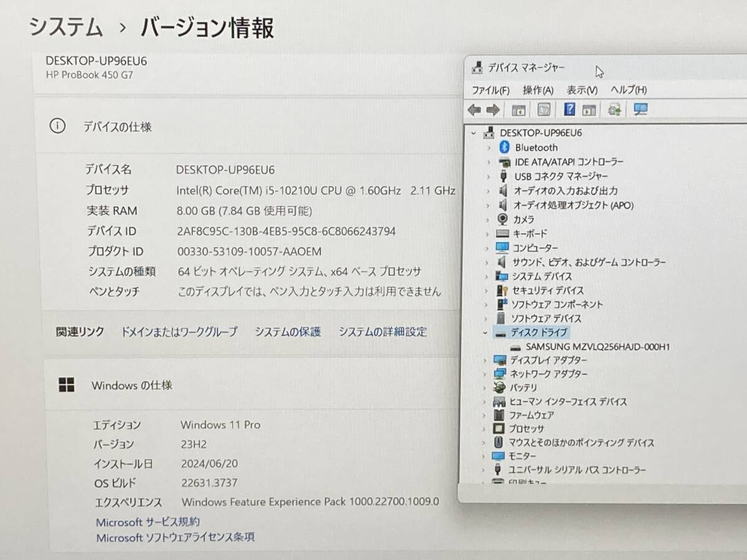Click the Forward arrow in Device Manager toolbar
The height and width of the screenshot is (560, 747).
pyautogui.click(x=493, y=110)
